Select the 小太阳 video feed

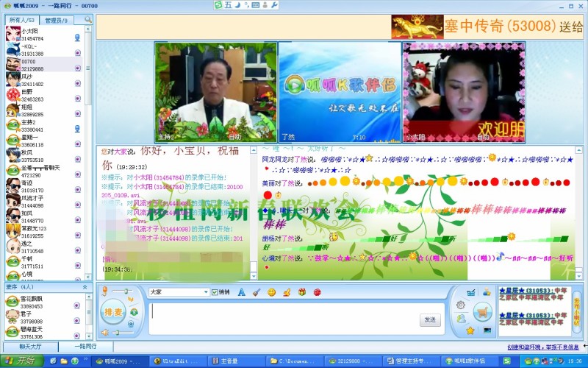464,92
